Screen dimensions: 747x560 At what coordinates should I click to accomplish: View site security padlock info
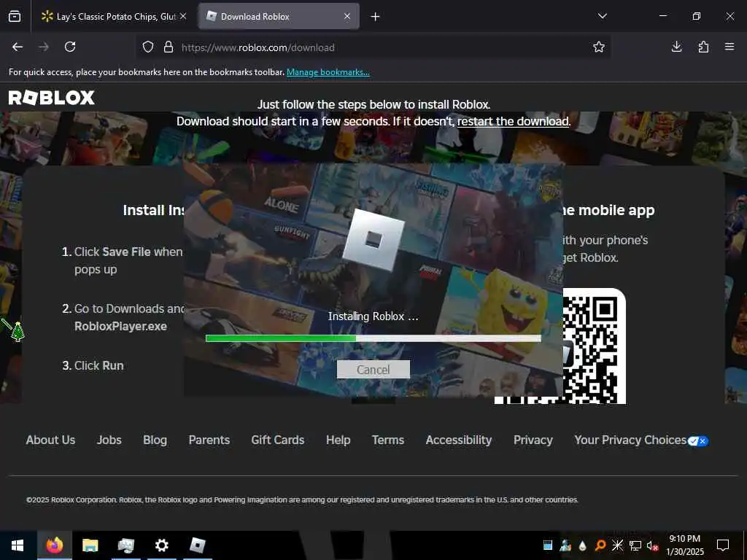(169, 47)
